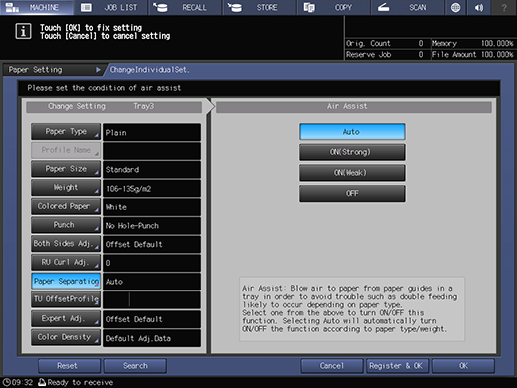This screenshot has height=388, width=517.
Task: Open the Weight setting
Action: click(66, 188)
